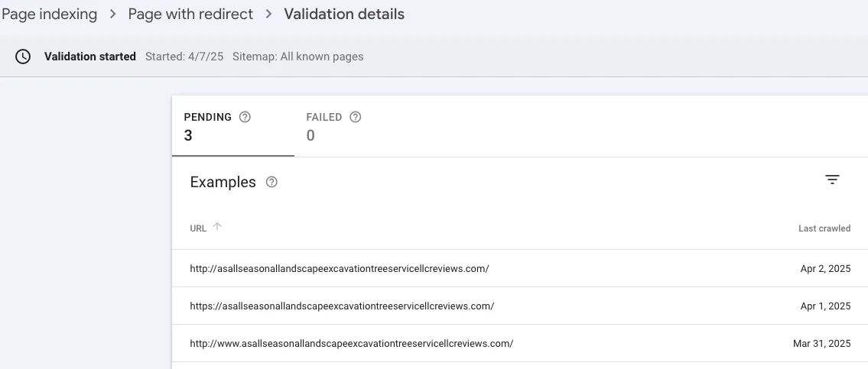Click the Apr 2, 2025 crawl date

pos(824,269)
